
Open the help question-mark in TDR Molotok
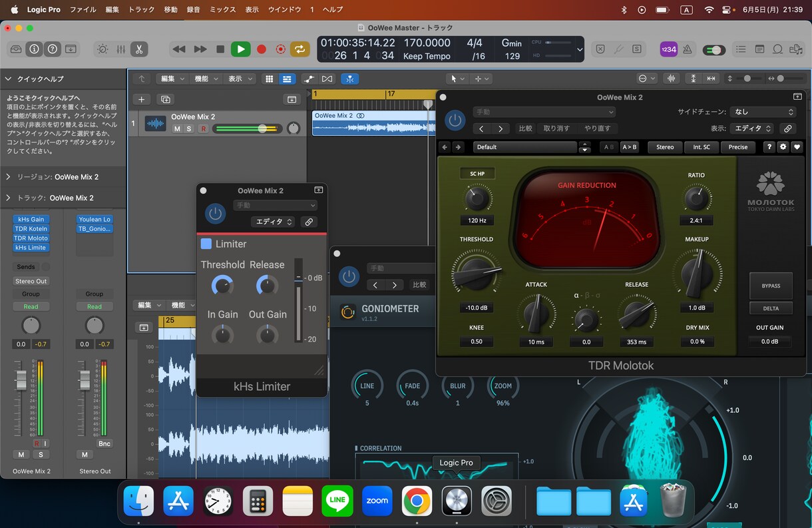point(770,147)
